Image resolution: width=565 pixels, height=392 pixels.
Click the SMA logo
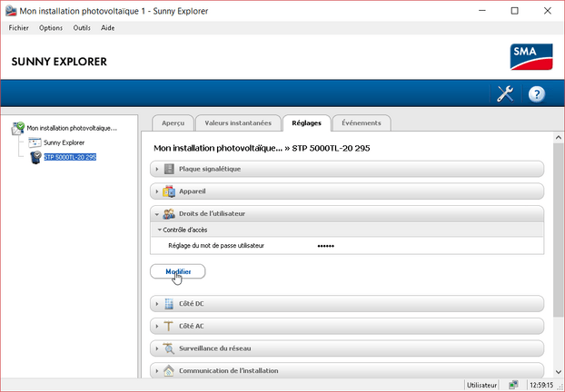coord(531,57)
